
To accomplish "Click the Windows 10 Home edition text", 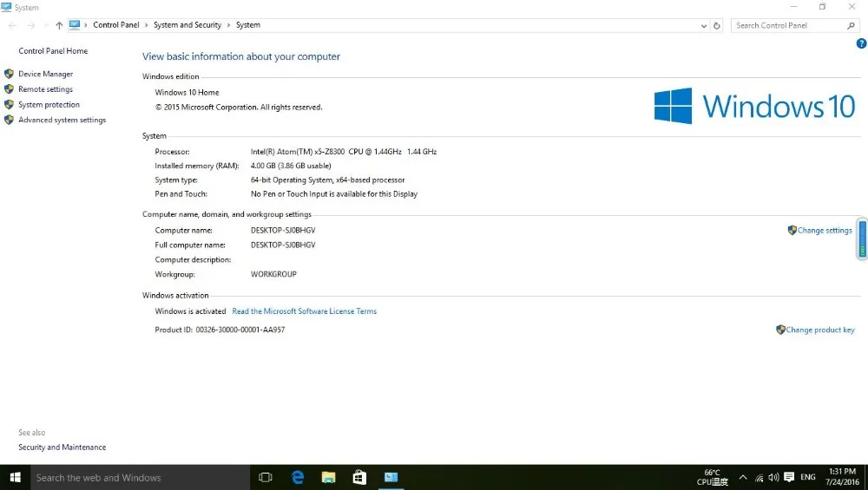I will tap(187, 92).
